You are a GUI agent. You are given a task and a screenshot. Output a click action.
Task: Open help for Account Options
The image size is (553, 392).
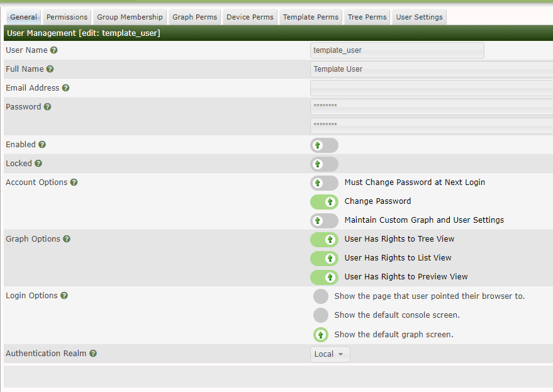tap(74, 182)
